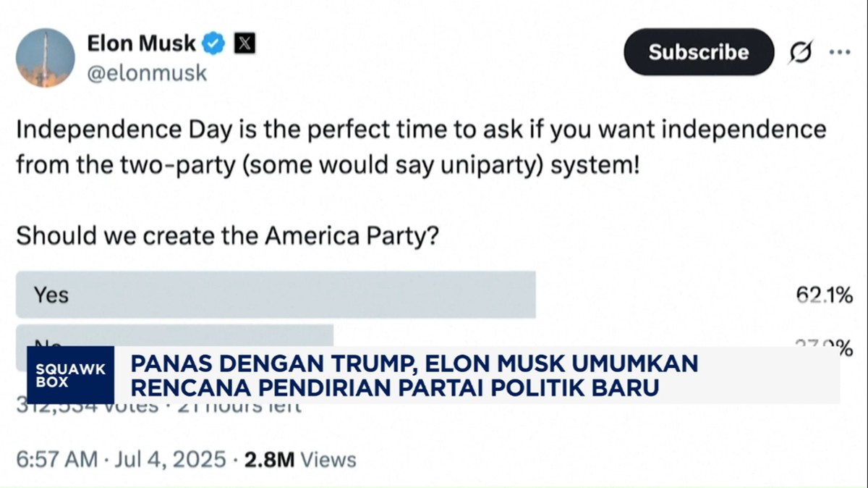
Task: Select the Yes poll option bar
Action: pos(275,295)
